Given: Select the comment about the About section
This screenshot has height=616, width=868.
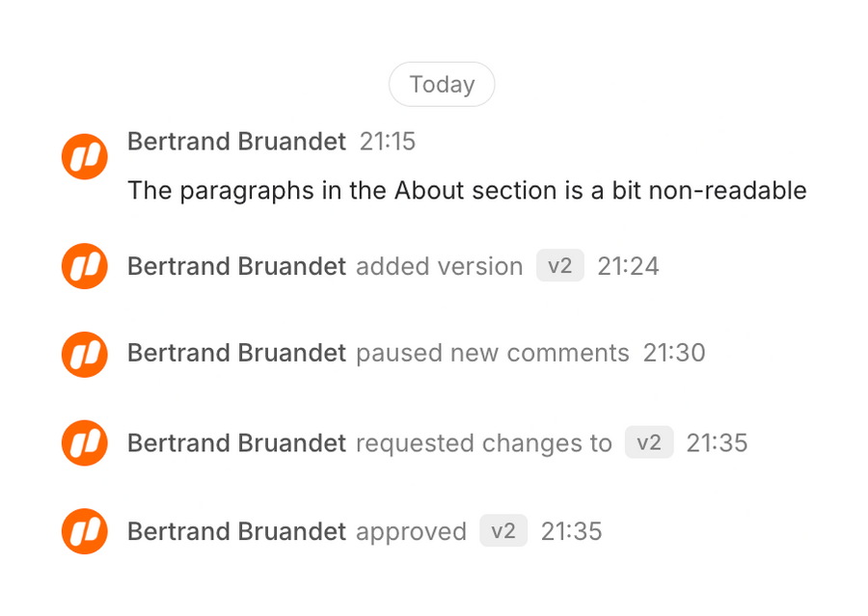Looking at the screenshot, I should [x=467, y=191].
